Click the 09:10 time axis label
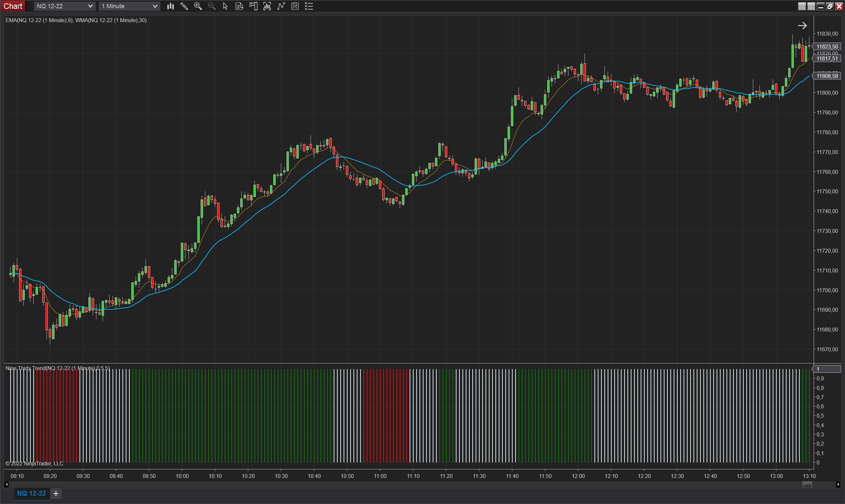This screenshot has width=845, height=504. point(17,476)
